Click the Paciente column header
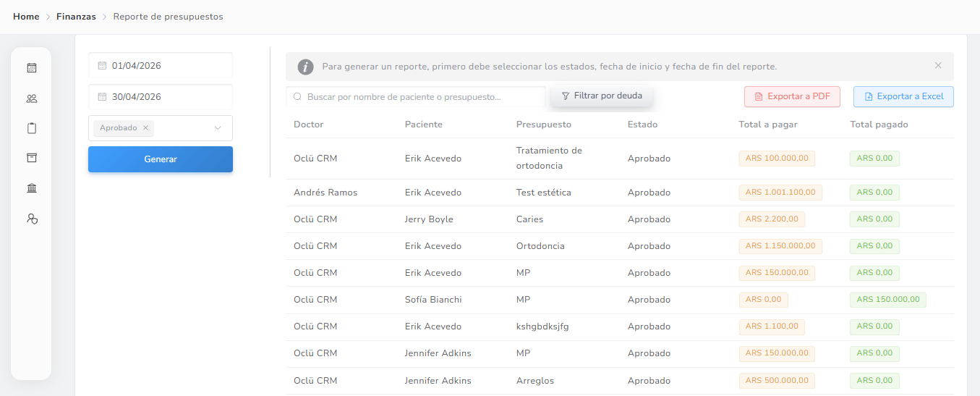980x396 pixels. click(x=424, y=125)
